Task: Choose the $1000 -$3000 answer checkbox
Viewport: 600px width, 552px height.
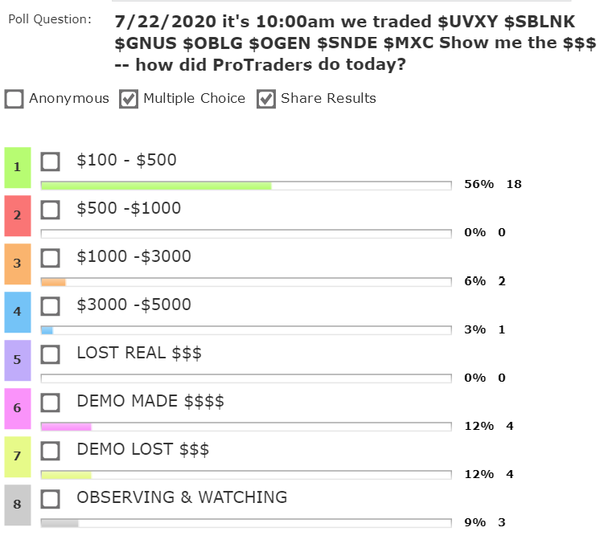Action: click(x=51, y=257)
